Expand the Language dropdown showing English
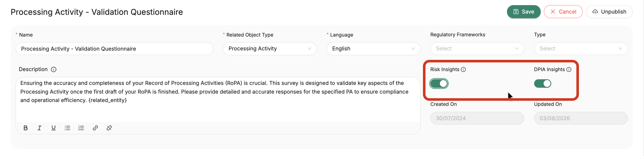Viewport: 644px width, 156px height. tap(373, 49)
